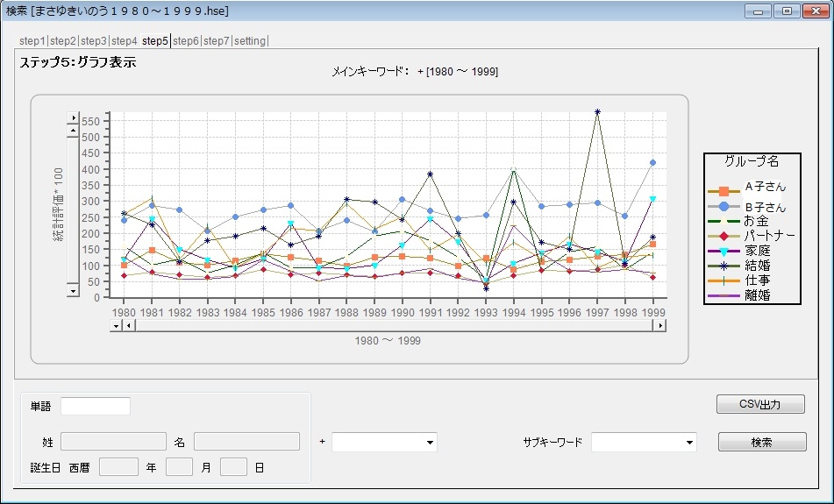Click the left arrow on the horizontal chart scrollbar
834x504 pixels.
click(129, 325)
